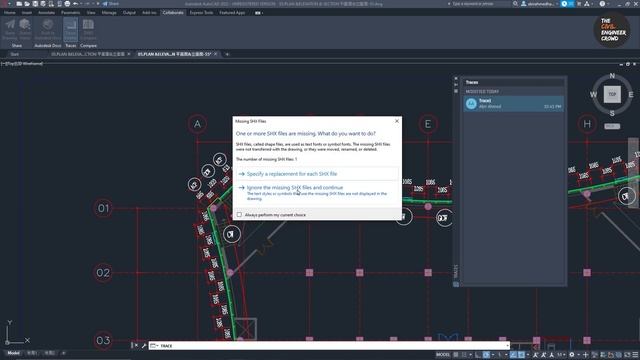Open the Help question mark icon
The width and height of the screenshot is (640, 360).
coord(602,4)
